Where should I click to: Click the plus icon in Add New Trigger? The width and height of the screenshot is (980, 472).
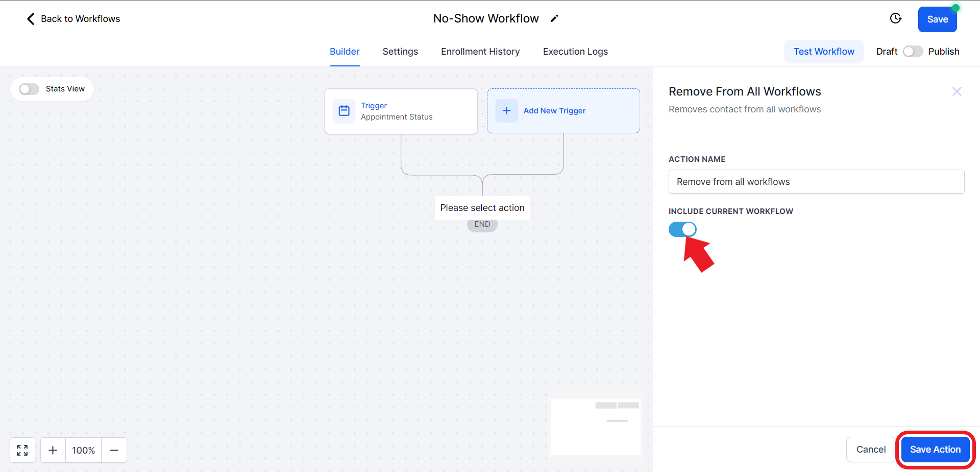click(x=507, y=111)
